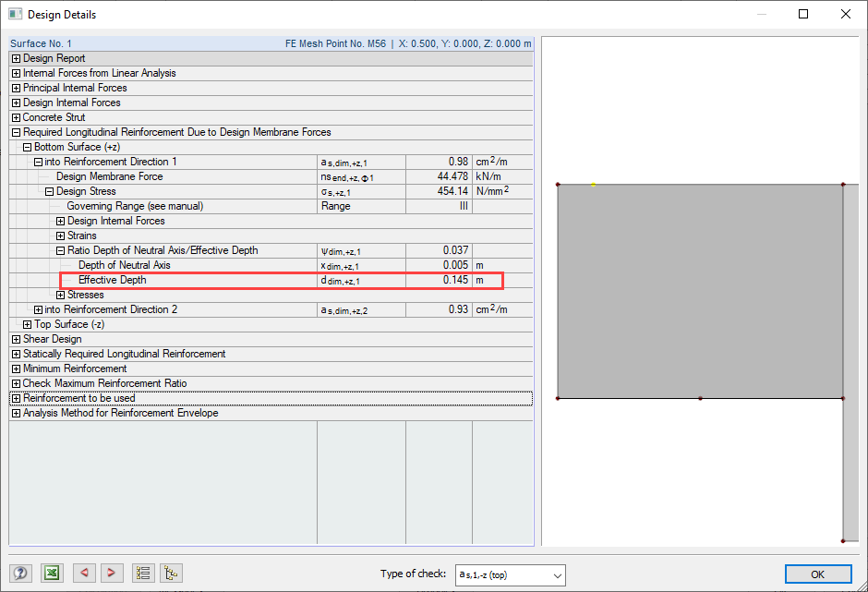Expand the Top Surface (-z) branch

tap(27, 324)
